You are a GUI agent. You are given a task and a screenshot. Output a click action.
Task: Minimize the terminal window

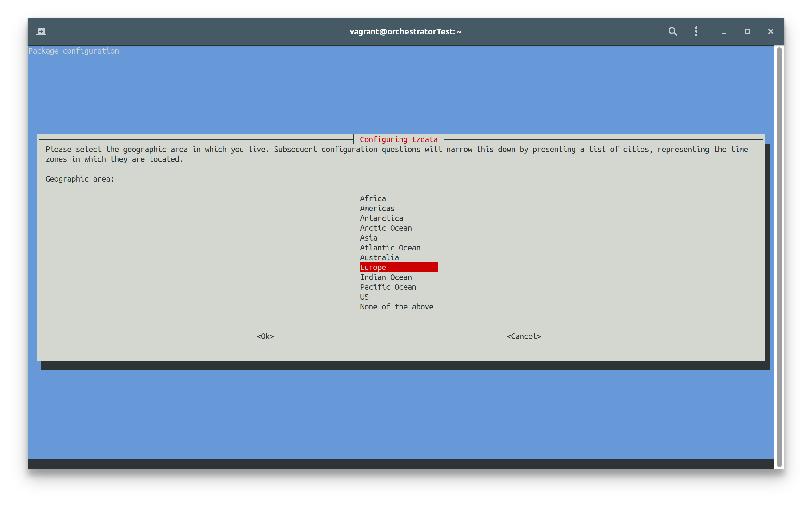(x=724, y=32)
